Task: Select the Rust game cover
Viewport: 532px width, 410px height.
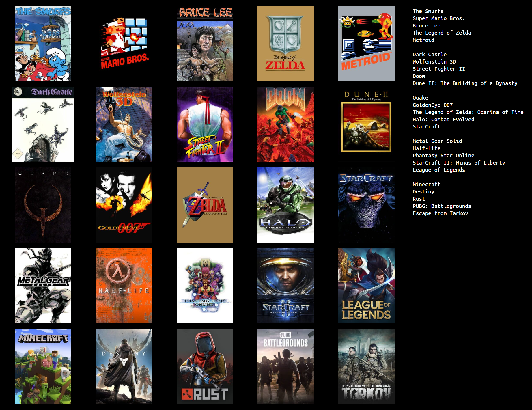Action: [205, 367]
